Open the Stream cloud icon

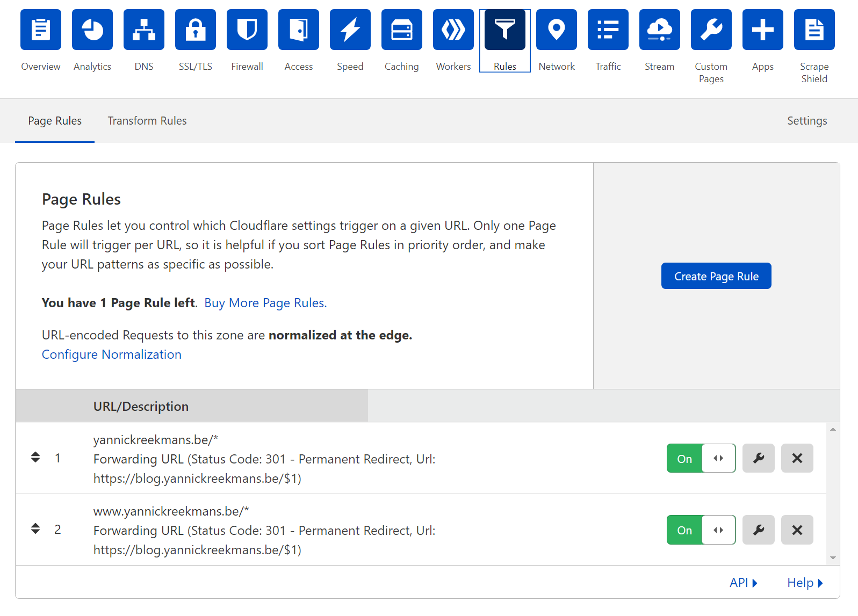[x=660, y=30]
